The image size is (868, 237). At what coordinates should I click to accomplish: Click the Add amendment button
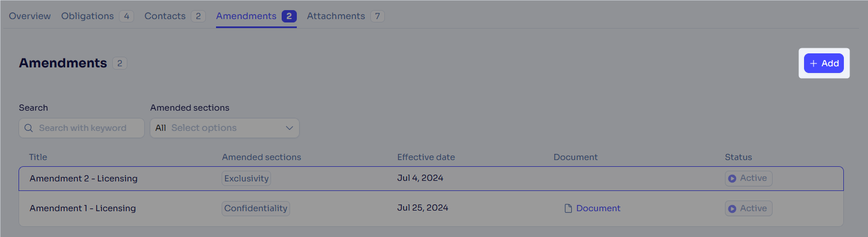[x=824, y=63]
